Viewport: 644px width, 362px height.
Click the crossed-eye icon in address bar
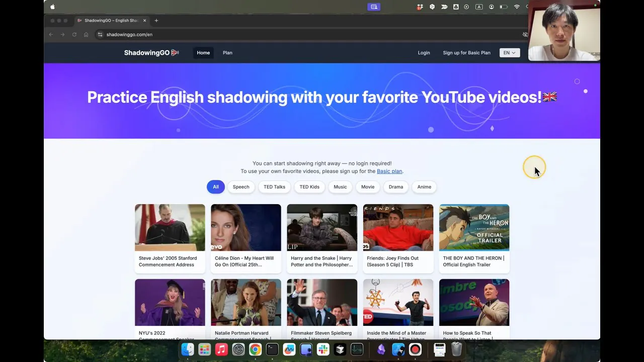[x=525, y=35]
